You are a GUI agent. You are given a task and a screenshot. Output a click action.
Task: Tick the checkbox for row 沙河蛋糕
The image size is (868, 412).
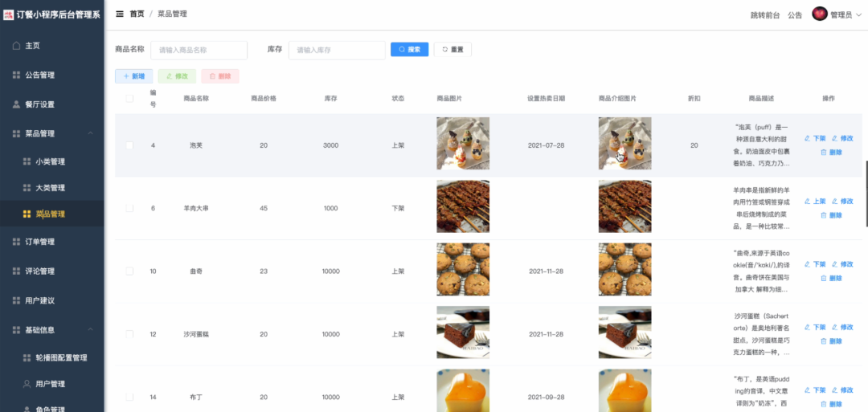pyautogui.click(x=129, y=335)
